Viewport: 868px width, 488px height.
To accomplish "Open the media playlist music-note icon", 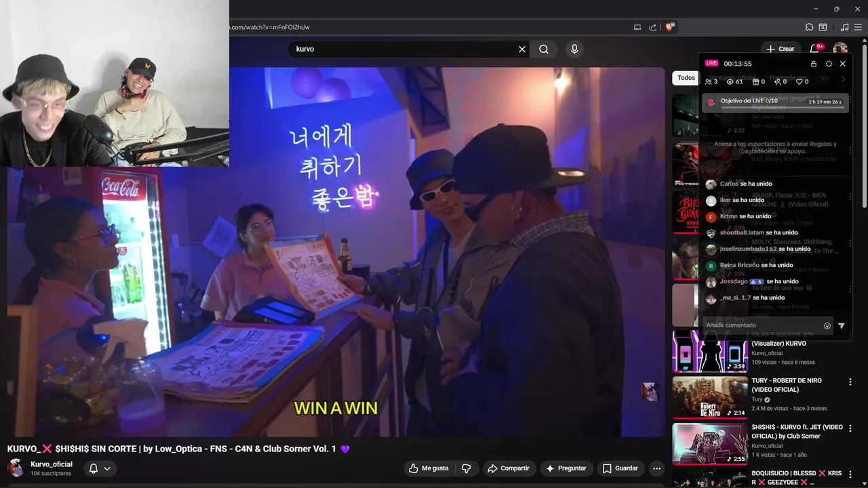I will 844,27.
